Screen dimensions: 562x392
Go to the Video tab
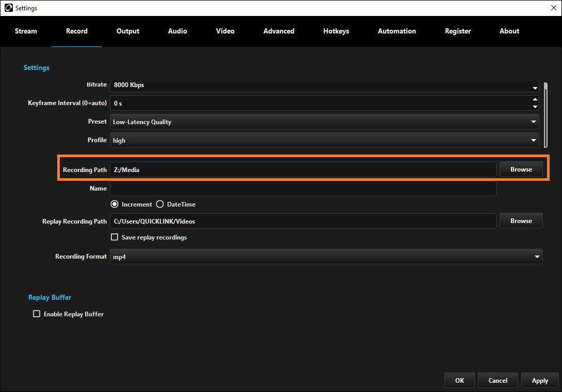click(x=225, y=31)
